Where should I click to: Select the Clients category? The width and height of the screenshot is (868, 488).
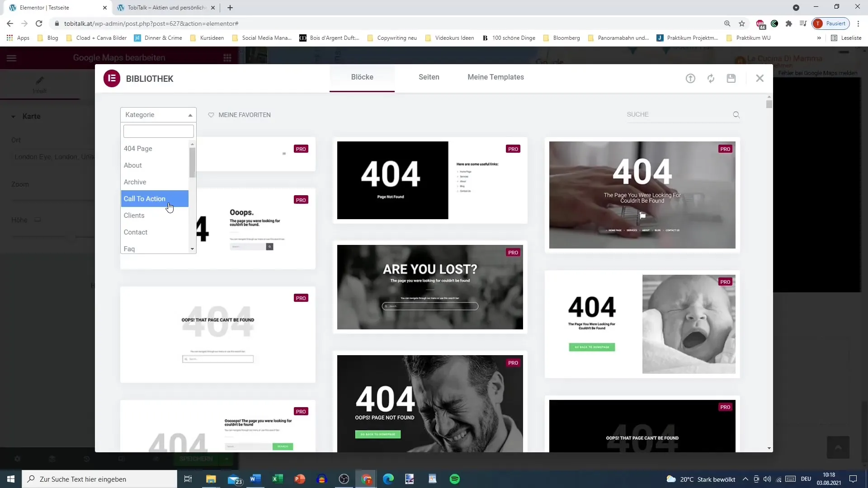(x=155, y=216)
